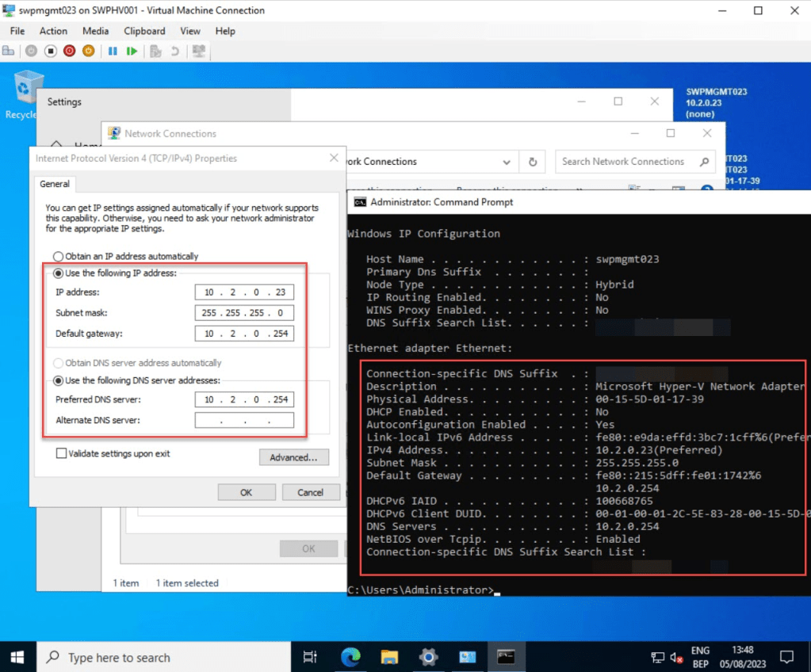The width and height of the screenshot is (811, 672).
Task: Open the Action menu
Action: 53,31
